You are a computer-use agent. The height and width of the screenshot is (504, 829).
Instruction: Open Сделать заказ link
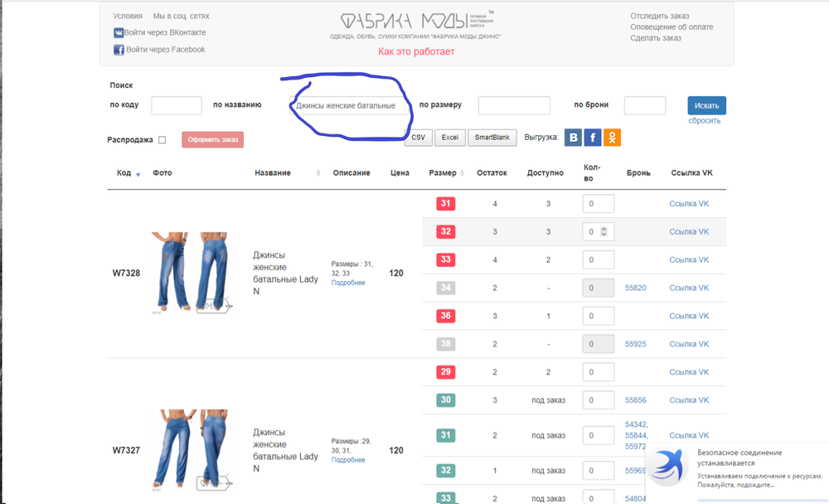pyautogui.click(x=656, y=38)
